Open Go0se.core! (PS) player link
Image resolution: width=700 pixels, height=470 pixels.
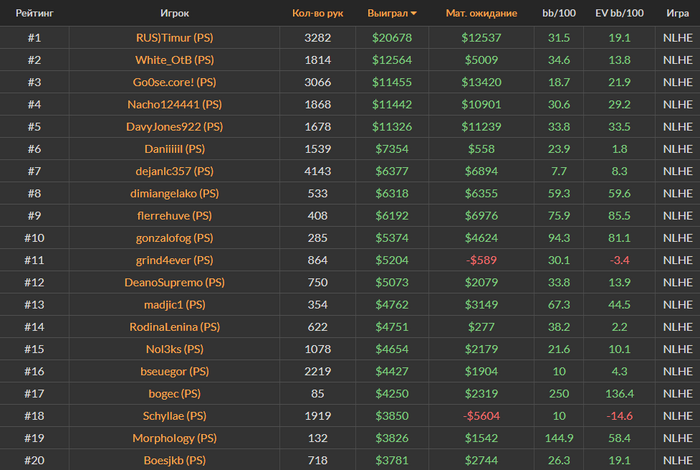175,82
